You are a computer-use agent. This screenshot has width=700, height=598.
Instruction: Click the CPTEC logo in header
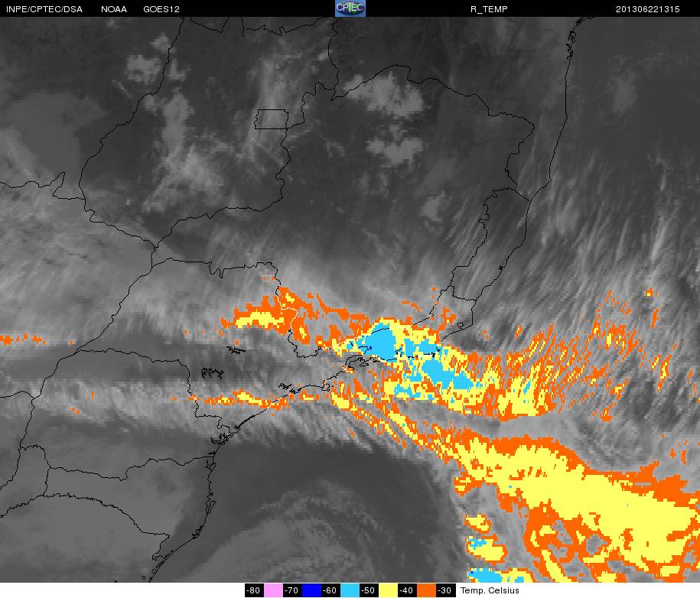350,8
